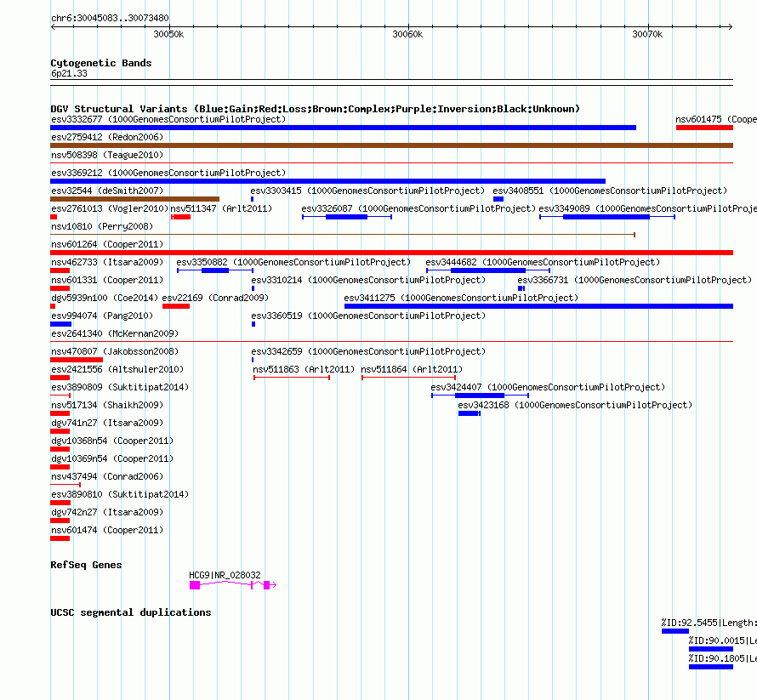Click the esv3326087 blue glyph
The width and height of the screenshot is (757, 700).
(347, 217)
